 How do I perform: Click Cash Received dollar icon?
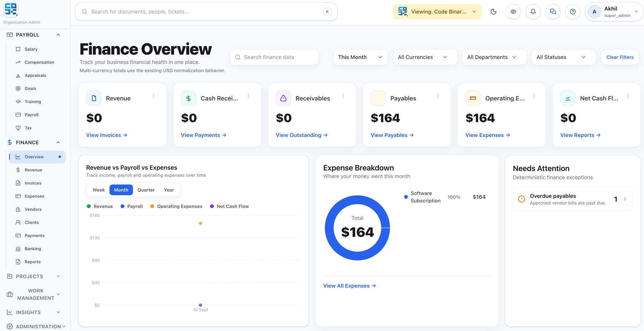189,98
